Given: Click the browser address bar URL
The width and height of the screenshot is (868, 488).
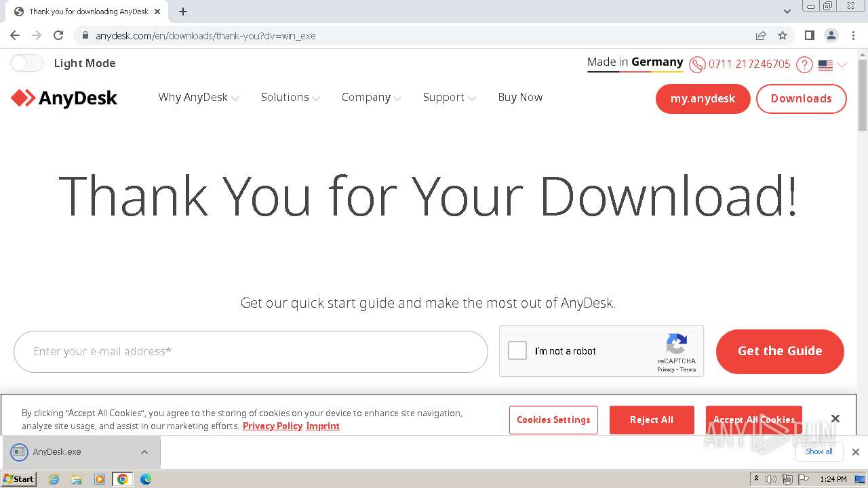Looking at the screenshot, I should (x=205, y=35).
